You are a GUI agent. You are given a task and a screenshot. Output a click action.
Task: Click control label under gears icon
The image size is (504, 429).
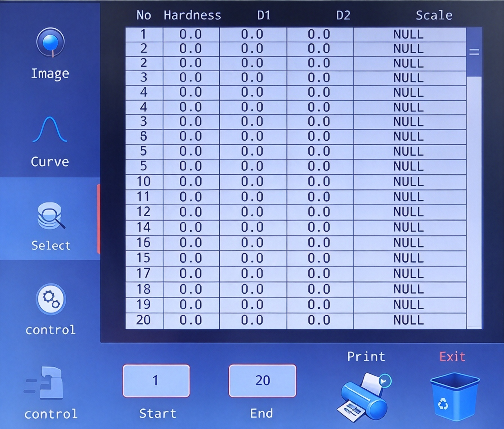pyautogui.click(x=51, y=330)
